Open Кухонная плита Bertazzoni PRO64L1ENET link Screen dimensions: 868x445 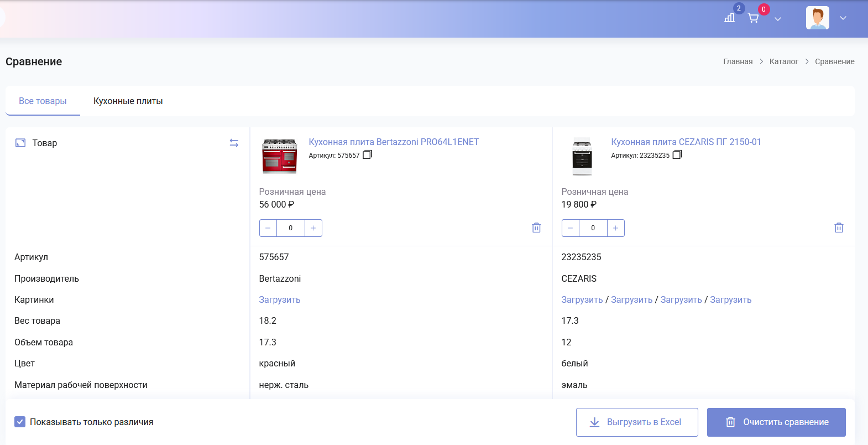coord(394,142)
